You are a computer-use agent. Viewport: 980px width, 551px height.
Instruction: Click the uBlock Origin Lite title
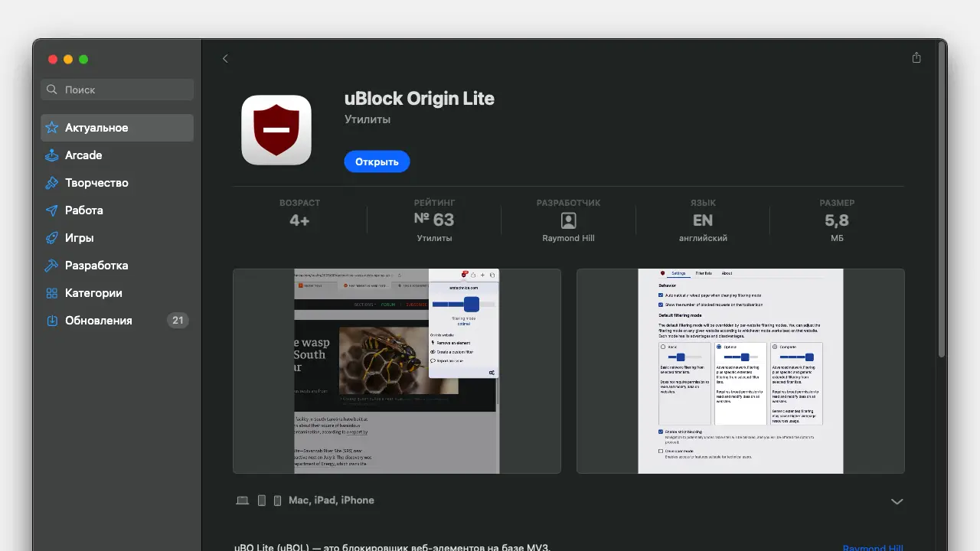pos(420,99)
